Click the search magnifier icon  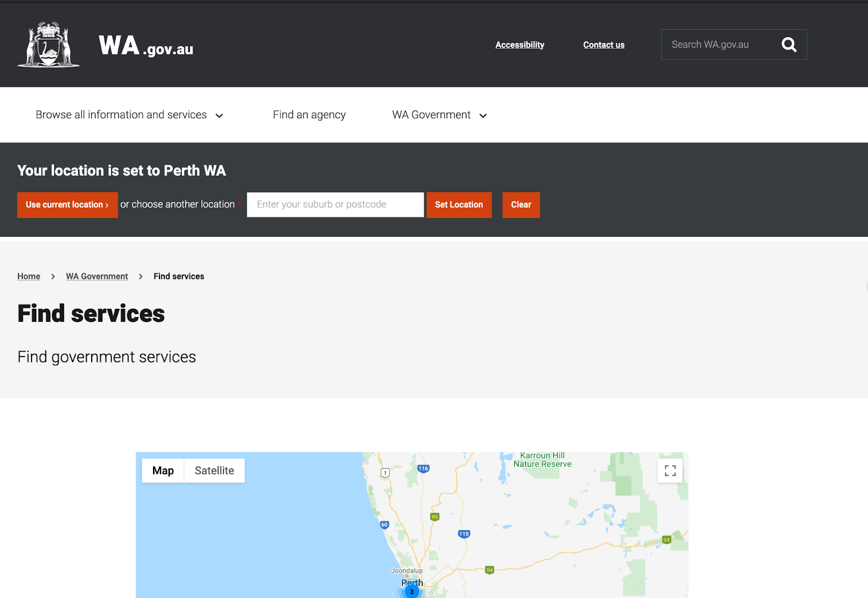[x=789, y=44]
